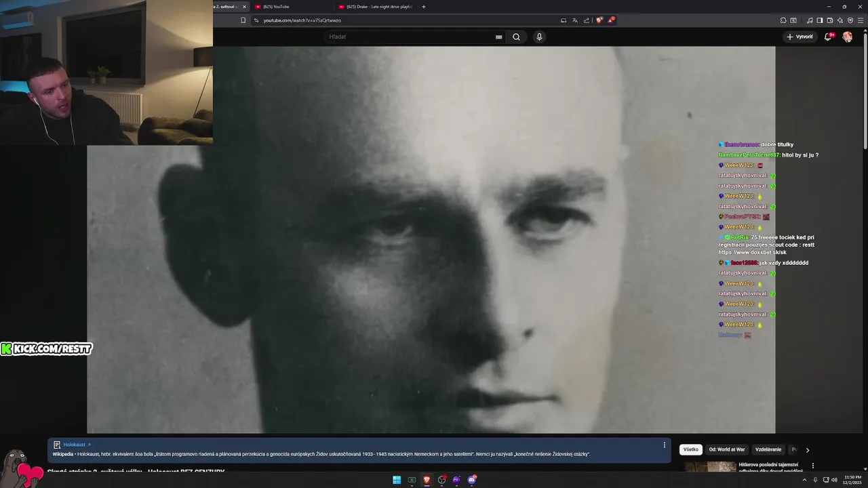Click the Vytvoriť create button

pos(800,37)
